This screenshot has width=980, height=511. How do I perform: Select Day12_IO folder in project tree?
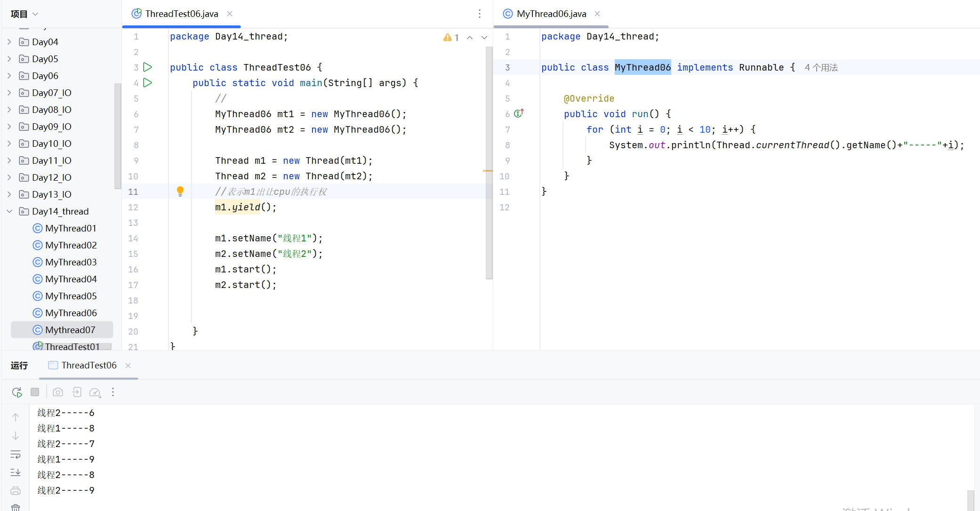click(51, 177)
